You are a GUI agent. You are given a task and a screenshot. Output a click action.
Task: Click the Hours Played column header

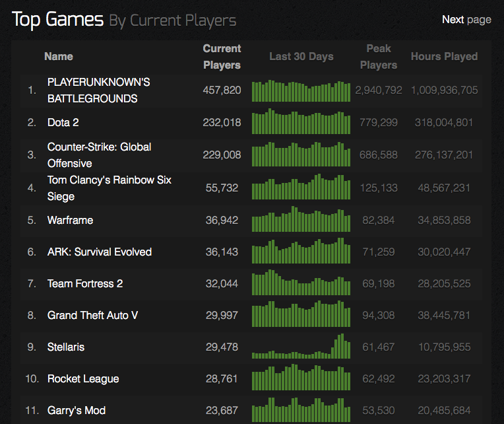click(444, 57)
